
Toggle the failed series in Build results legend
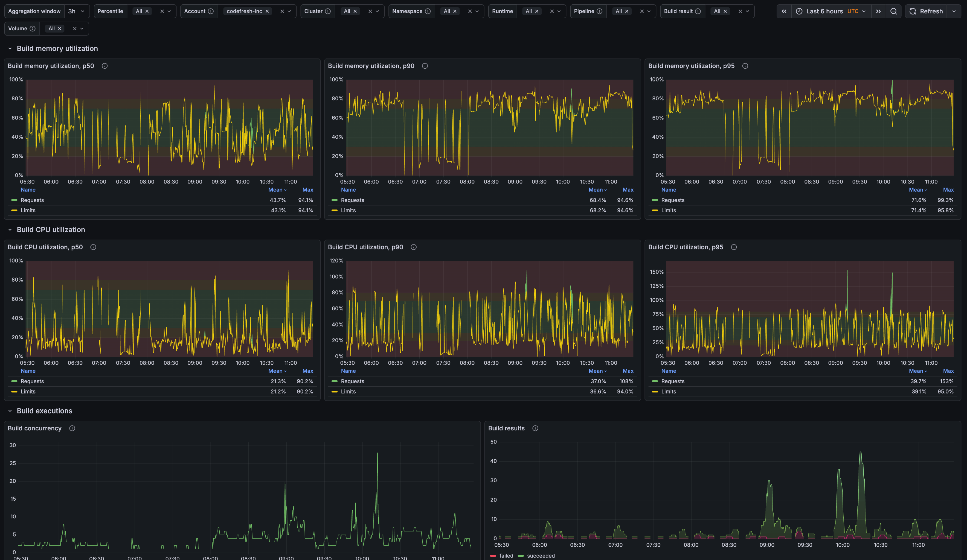[506, 555]
